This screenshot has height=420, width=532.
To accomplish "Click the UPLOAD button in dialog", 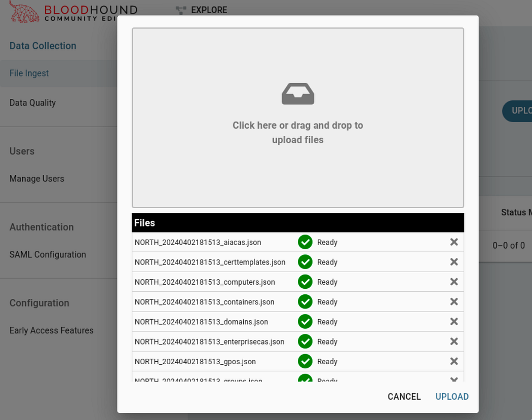I will tap(452, 397).
